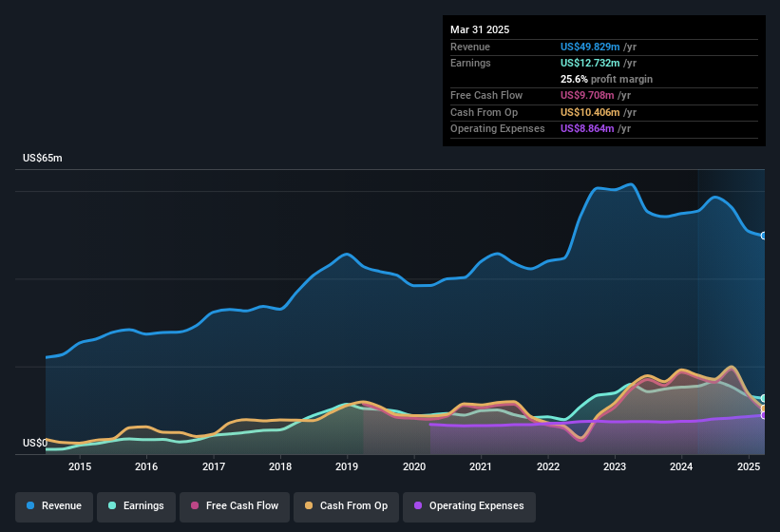This screenshot has height=532, width=780.
Task: Click the 2024 x-axis label
Action: coord(681,466)
